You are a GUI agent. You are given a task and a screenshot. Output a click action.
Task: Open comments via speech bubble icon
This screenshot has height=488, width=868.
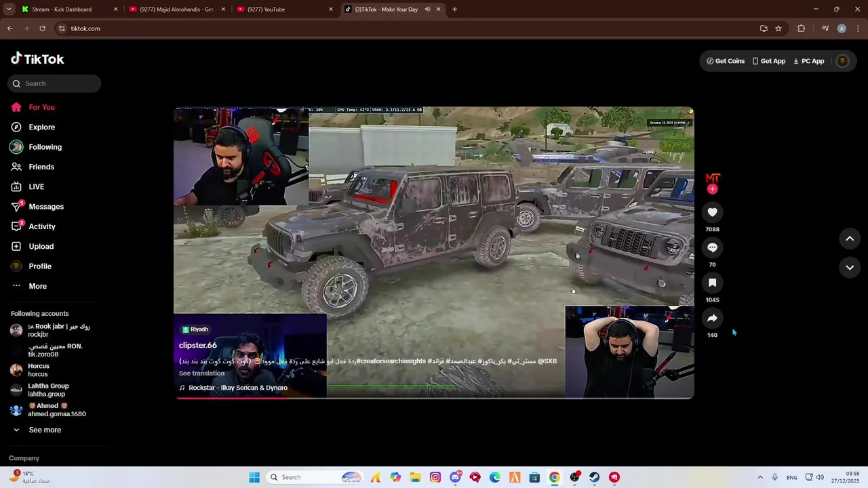pyautogui.click(x=712, y=247)
